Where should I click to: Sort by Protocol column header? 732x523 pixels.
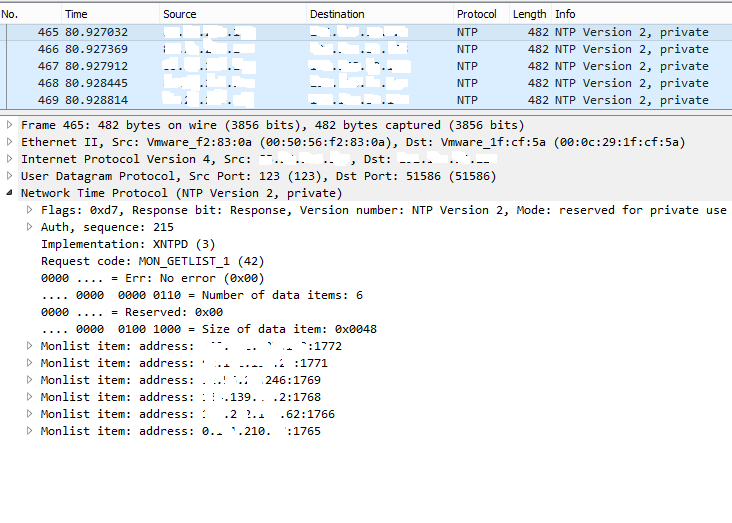pos(481,14)
